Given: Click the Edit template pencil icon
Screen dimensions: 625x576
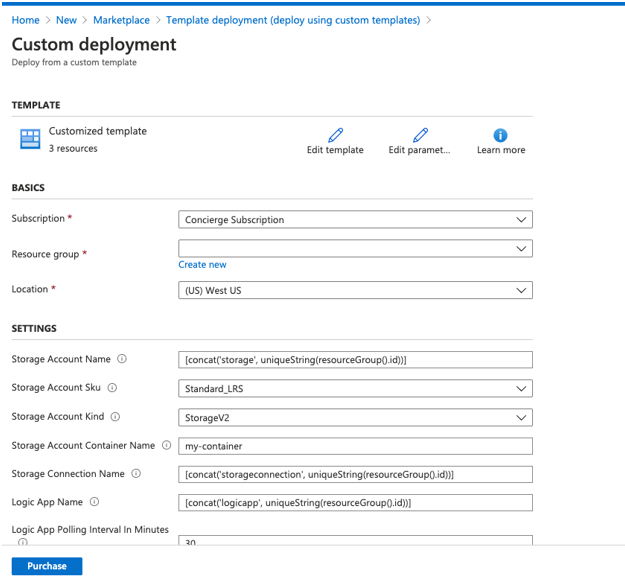Looking at the screenshot, I should [335, 135].
